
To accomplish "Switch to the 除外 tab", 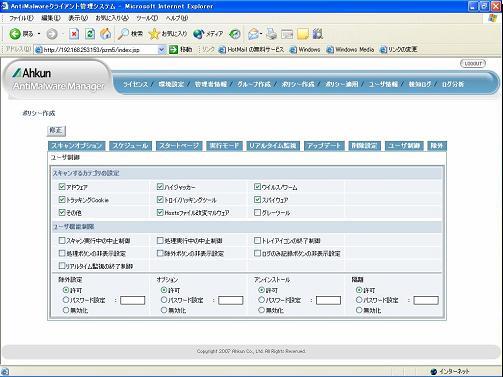I will 437,146.
